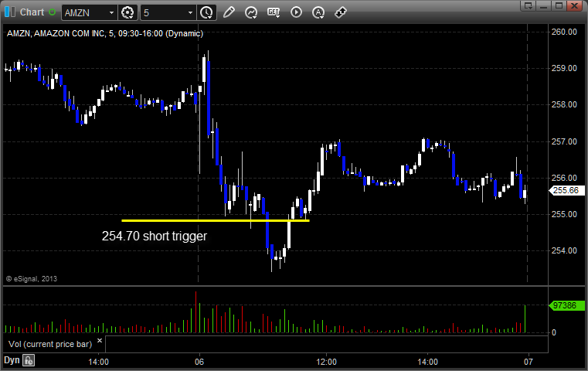Open the GET studies menu

274,12
